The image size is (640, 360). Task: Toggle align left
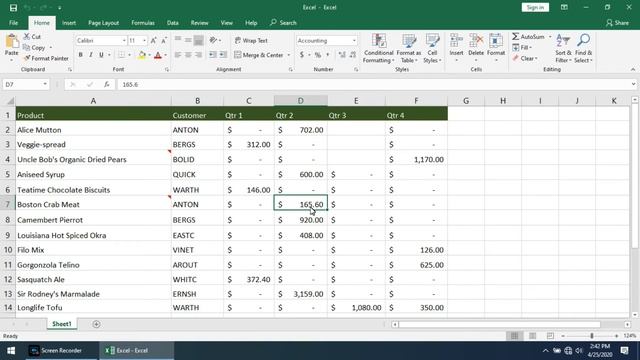[178, 55]
